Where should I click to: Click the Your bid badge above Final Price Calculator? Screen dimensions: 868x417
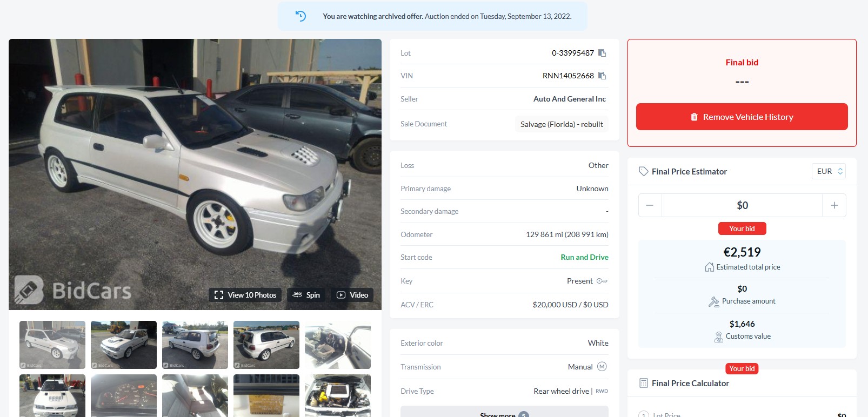point(742,368)
